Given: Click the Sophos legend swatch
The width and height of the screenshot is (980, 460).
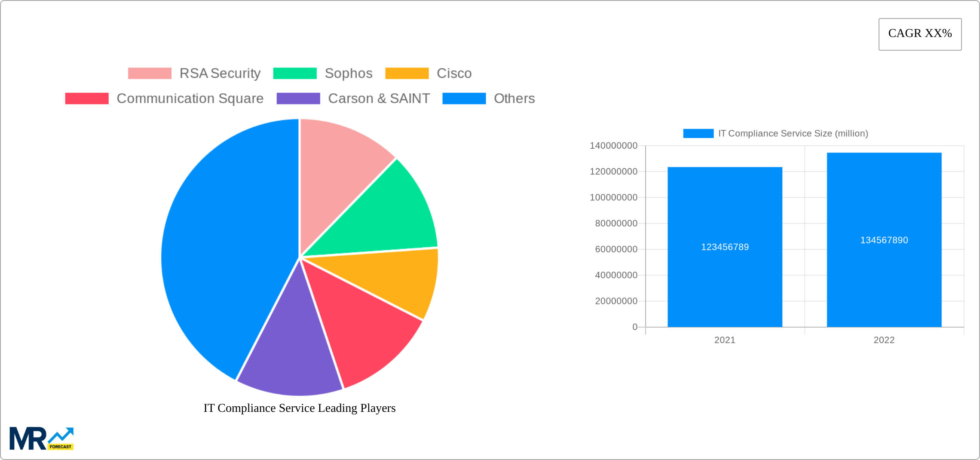Looking at the screenshot, I should 295,73.
